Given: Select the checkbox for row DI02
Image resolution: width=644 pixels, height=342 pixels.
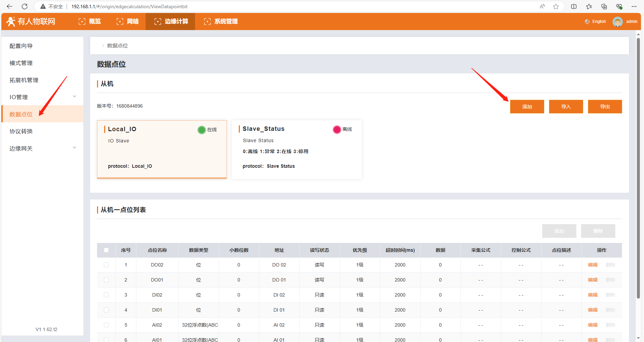Looking at the screenshot, I should tap(106, 295).
